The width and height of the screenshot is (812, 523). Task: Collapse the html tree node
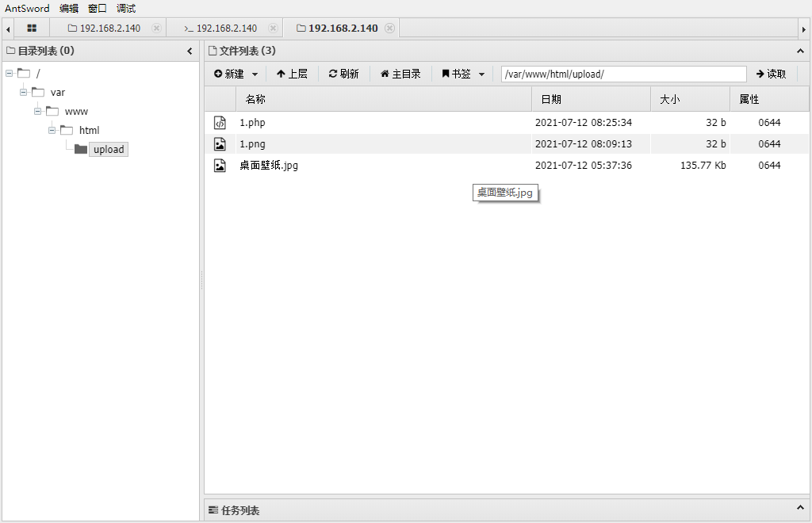(52, 131)
